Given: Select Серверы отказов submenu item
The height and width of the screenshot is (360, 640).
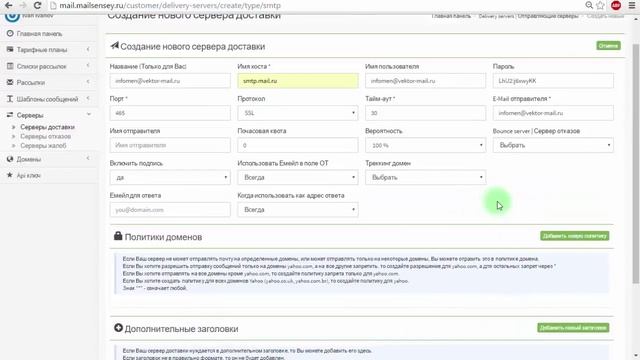Looking at the screenshot, I should click(46, 136).
